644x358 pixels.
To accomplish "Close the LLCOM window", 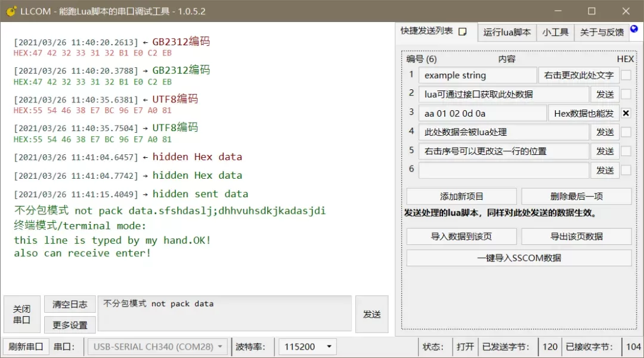I will [626, 11].
